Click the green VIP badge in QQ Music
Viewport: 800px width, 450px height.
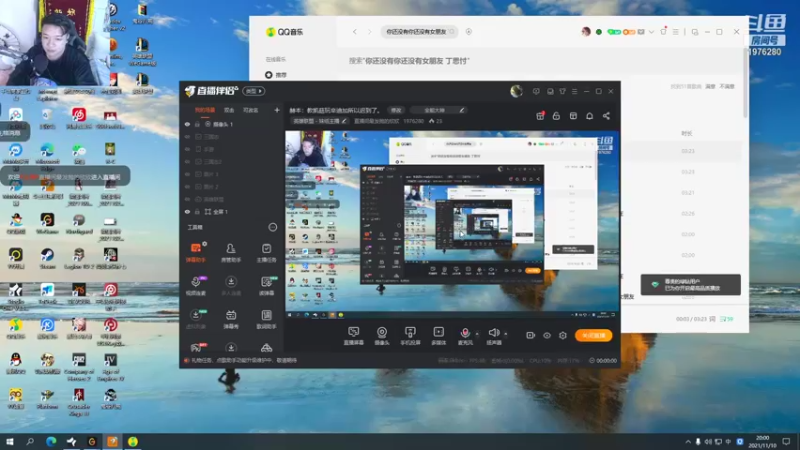tap(614, 32)
